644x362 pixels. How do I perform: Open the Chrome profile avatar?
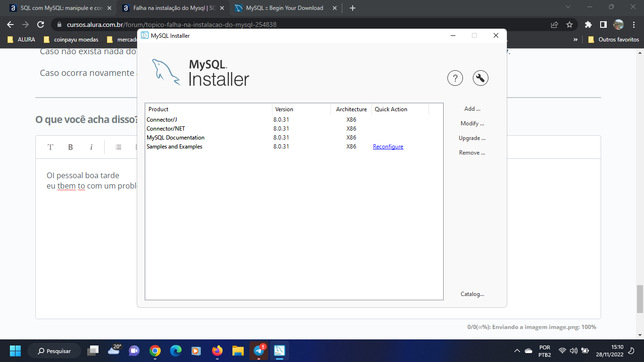tap(619, 25)
